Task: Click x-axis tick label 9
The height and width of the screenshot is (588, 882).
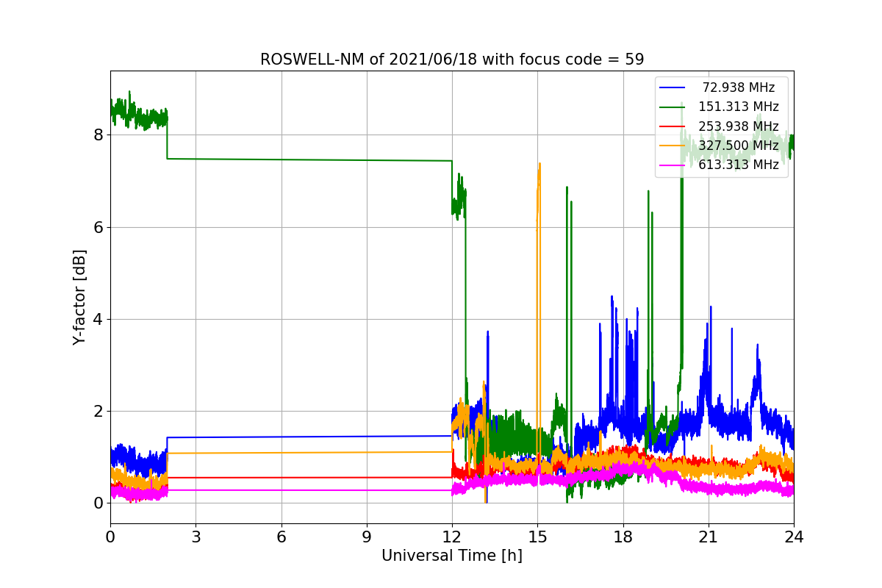Action: [x=367, y=537]
